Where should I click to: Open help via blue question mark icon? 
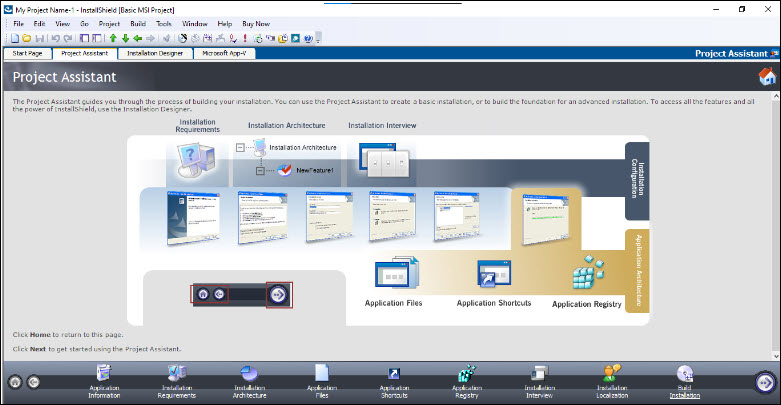[308, 38]
